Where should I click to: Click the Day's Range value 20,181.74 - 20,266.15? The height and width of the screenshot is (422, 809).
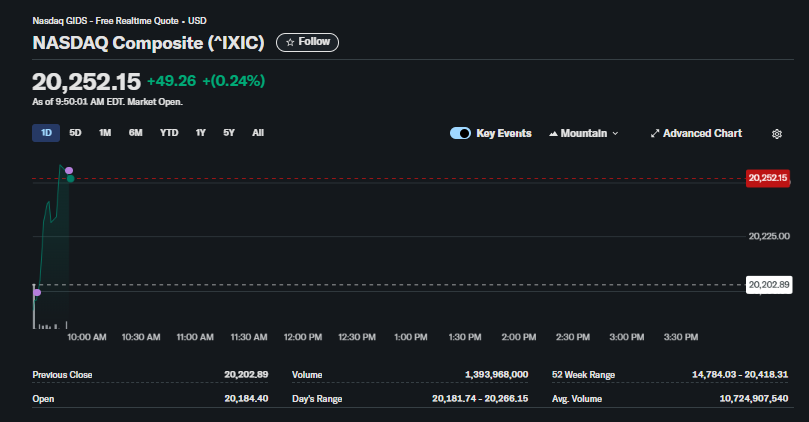[480, 399]
